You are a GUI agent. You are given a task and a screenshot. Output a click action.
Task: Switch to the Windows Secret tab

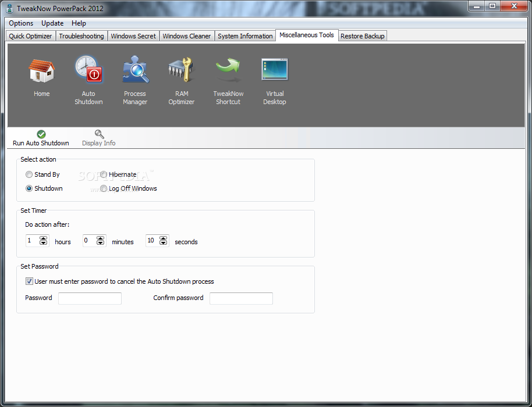coord(133,36)
